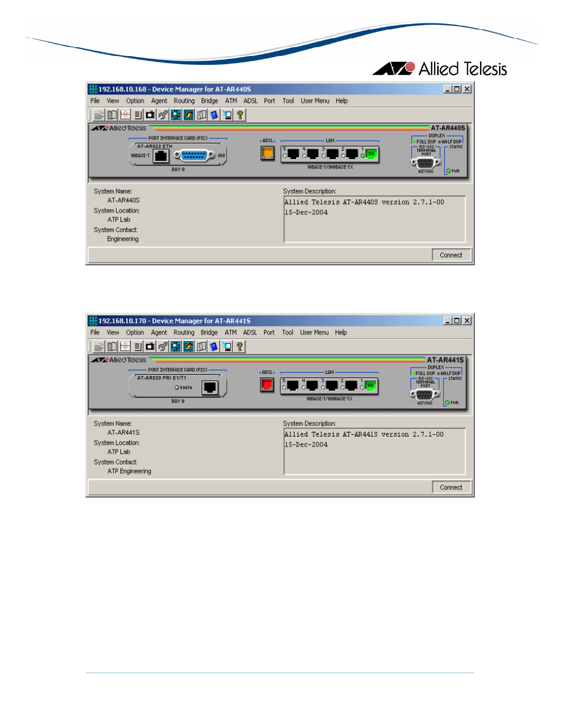Open Agent menu in AT-AR440S window
This screenshot has height=728, width=562.
[x=159, y=101]
